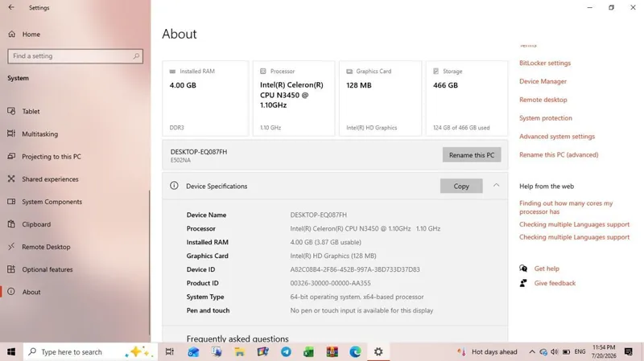
Task: Select the Device ID value text
Action: click(355, 269)
